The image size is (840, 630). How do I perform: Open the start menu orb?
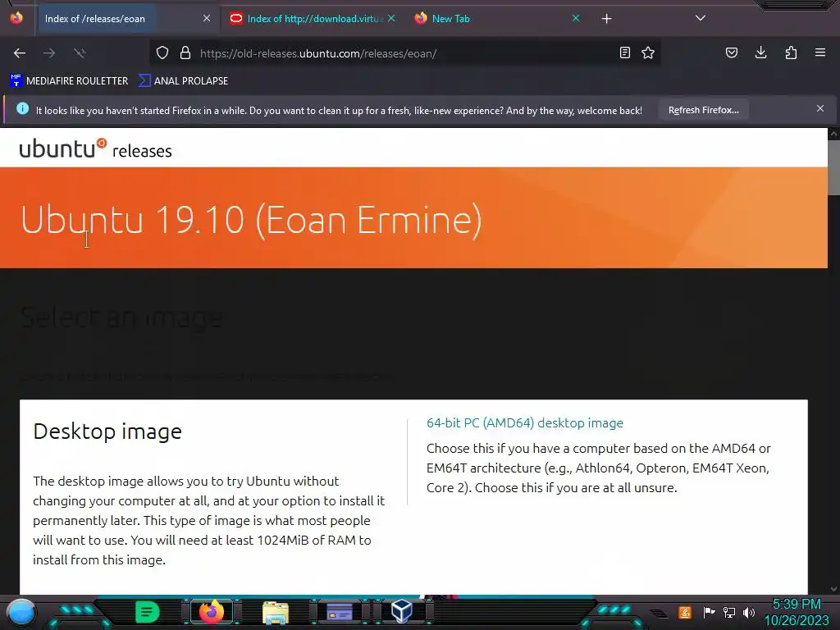click(21, 612)
